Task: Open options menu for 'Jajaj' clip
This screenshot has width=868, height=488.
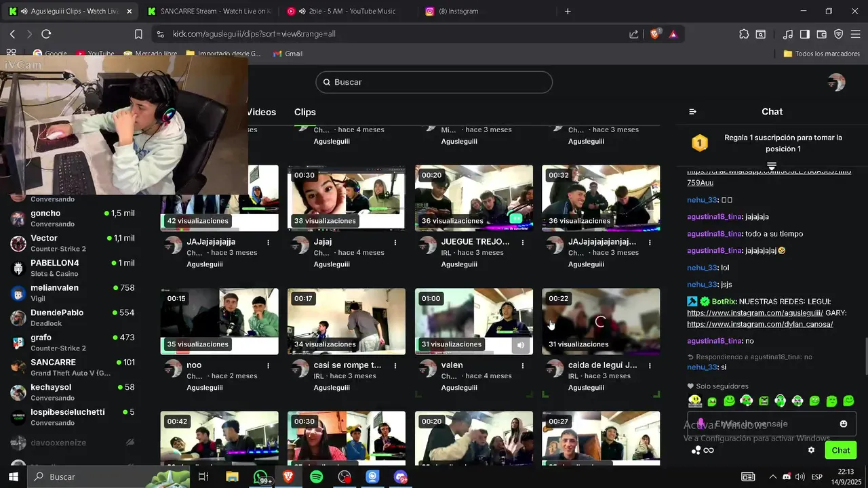Action: tap(395, 242)
